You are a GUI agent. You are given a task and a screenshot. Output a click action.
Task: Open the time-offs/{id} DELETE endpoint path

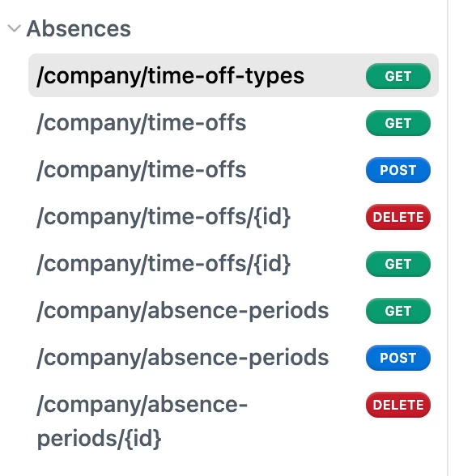point(164,217)
